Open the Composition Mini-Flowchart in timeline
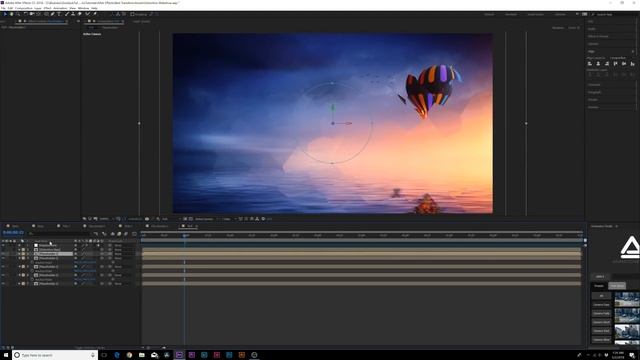This screenshot has height=360, width=640. click(96, 233)
